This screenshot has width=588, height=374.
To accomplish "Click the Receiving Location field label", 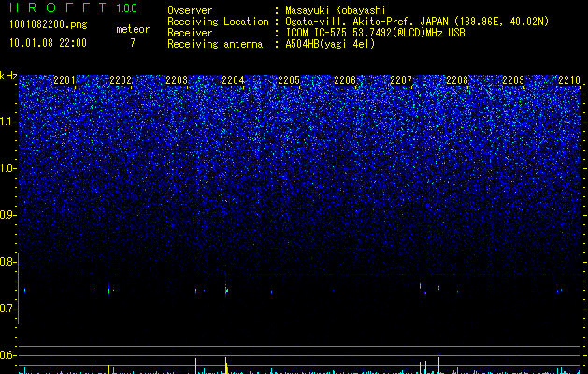I will click(x=218, y=22).
